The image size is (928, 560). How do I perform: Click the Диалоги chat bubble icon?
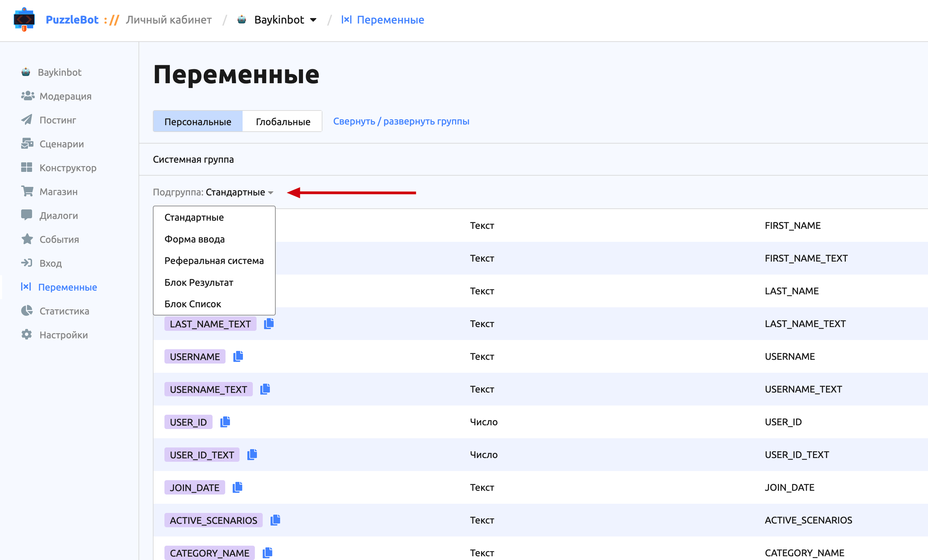(27, 215)
